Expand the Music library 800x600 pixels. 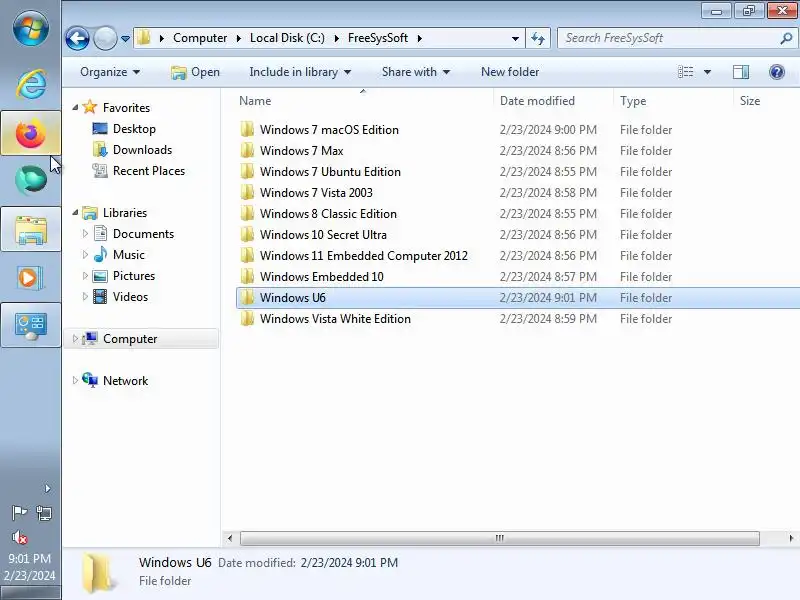[x=85, y=254]
